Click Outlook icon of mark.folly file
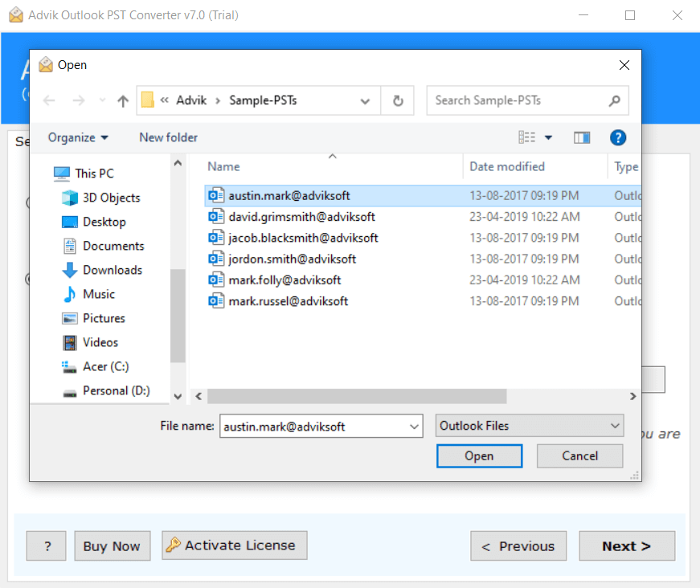Viewport: 700px width, 588px height. 216,280
